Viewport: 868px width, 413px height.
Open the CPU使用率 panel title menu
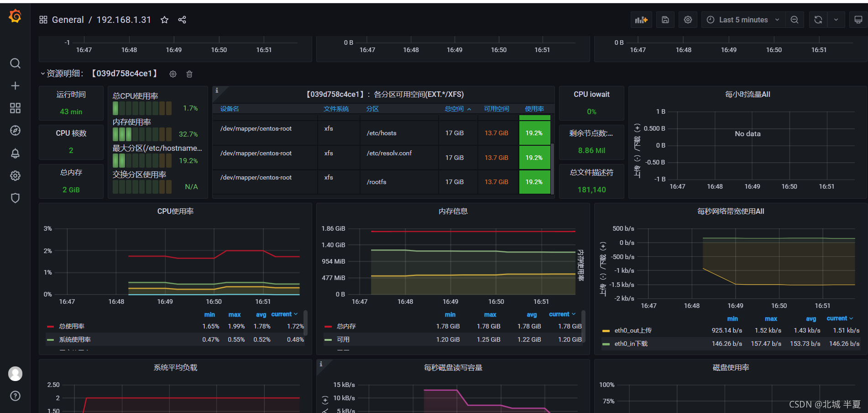(175, 211)
